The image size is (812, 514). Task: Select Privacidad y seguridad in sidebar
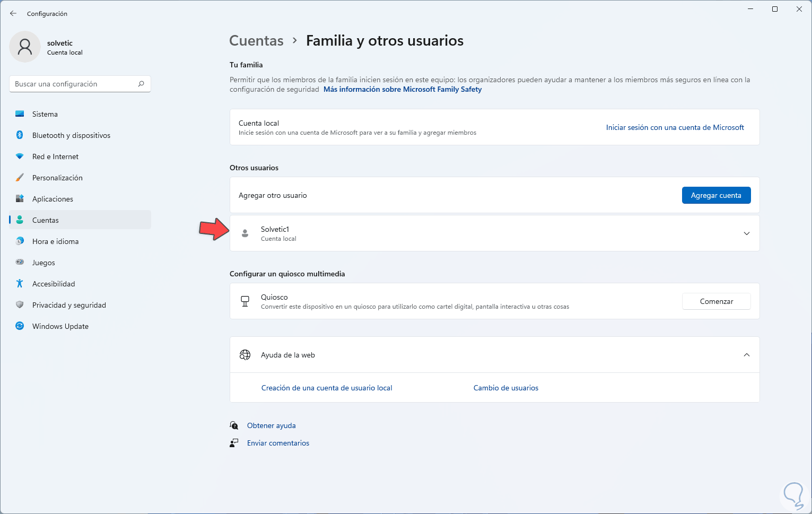click(x=69, y=305)
